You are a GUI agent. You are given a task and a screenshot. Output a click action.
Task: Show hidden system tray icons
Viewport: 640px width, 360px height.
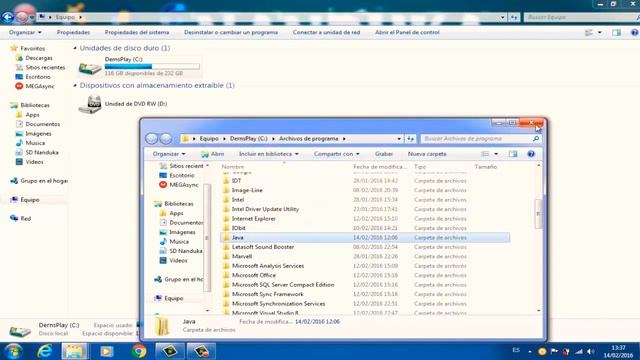(x=530, y=351)
